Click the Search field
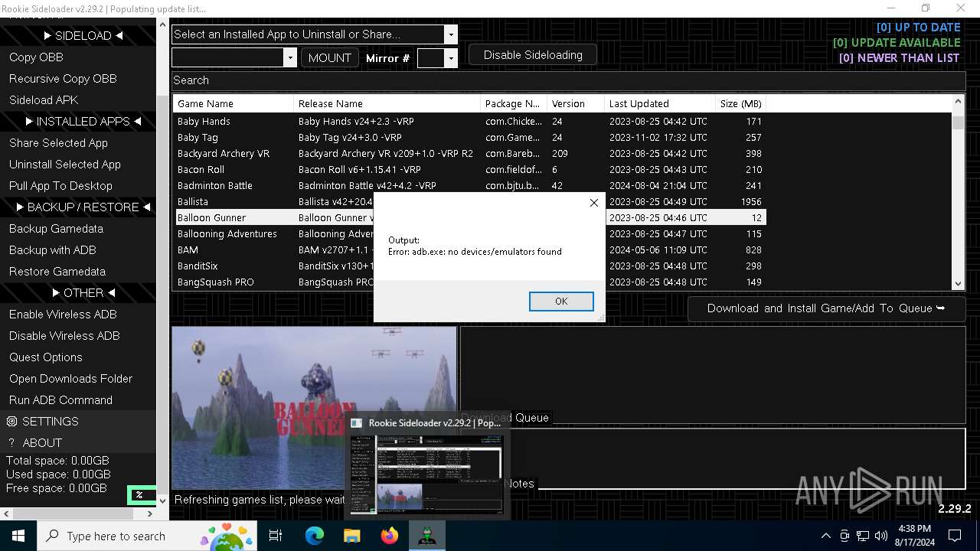 point(568,80)
